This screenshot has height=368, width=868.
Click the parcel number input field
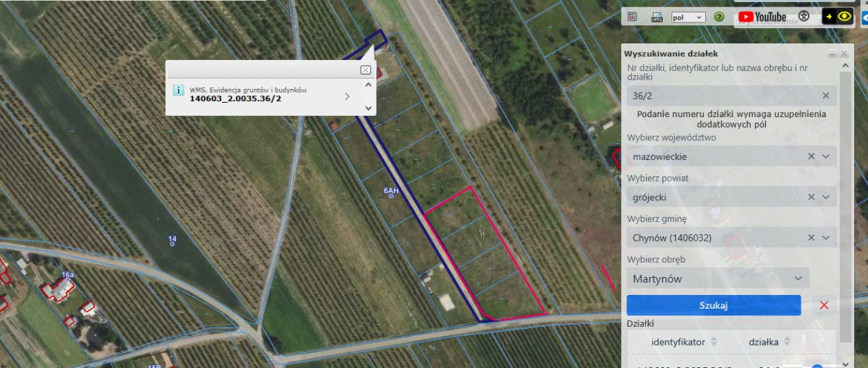[x=723, y=95]
